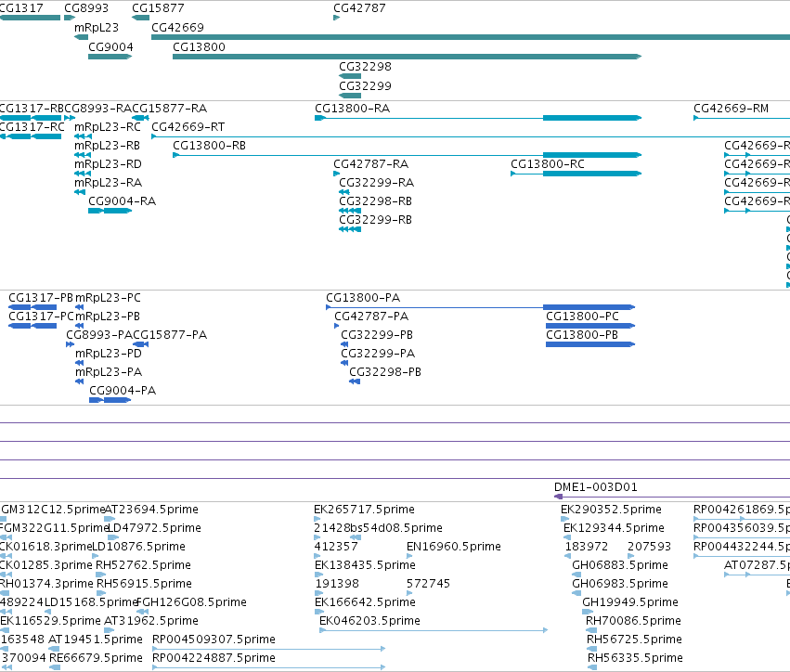Click the CG1317-PB protein label

click(x=41, y=298)
